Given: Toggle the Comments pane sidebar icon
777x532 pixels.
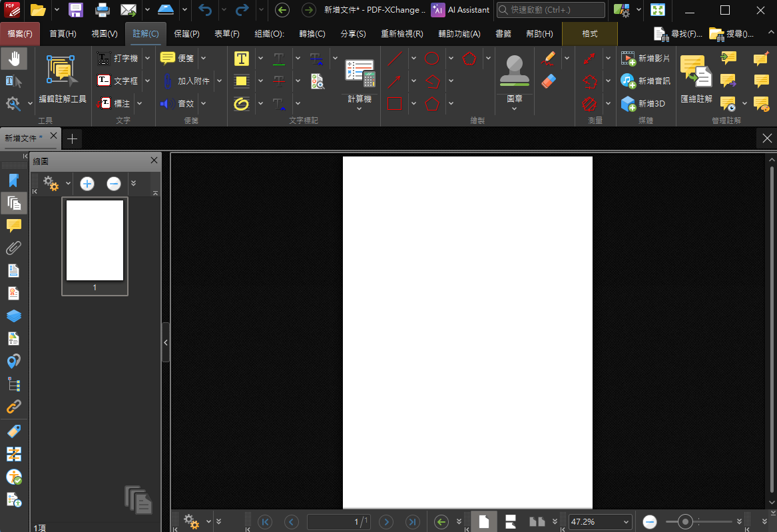Looking at the screenshot, I should click(14, 225).
